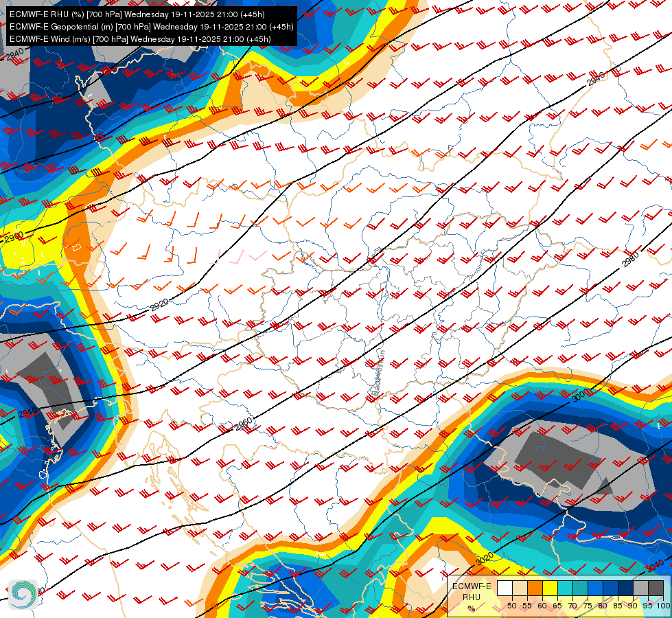Click the 3020 contour label

pyautogui.click(x=485, y=559)
